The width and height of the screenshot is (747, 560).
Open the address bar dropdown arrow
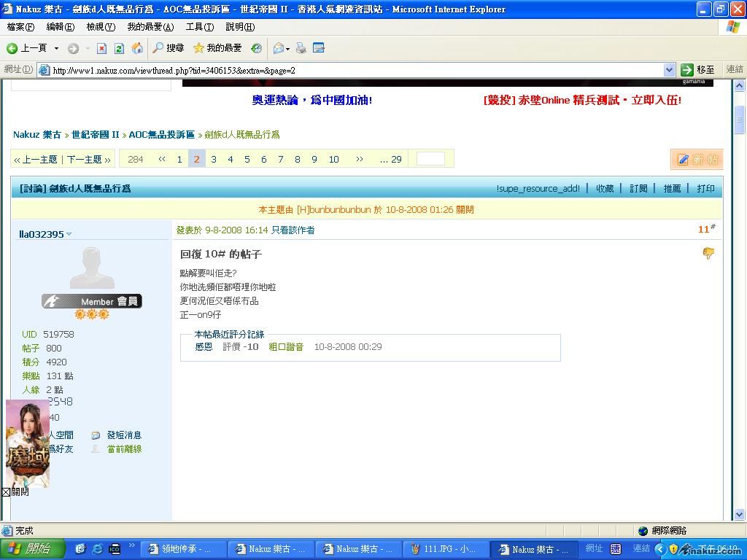click(669, 70)
